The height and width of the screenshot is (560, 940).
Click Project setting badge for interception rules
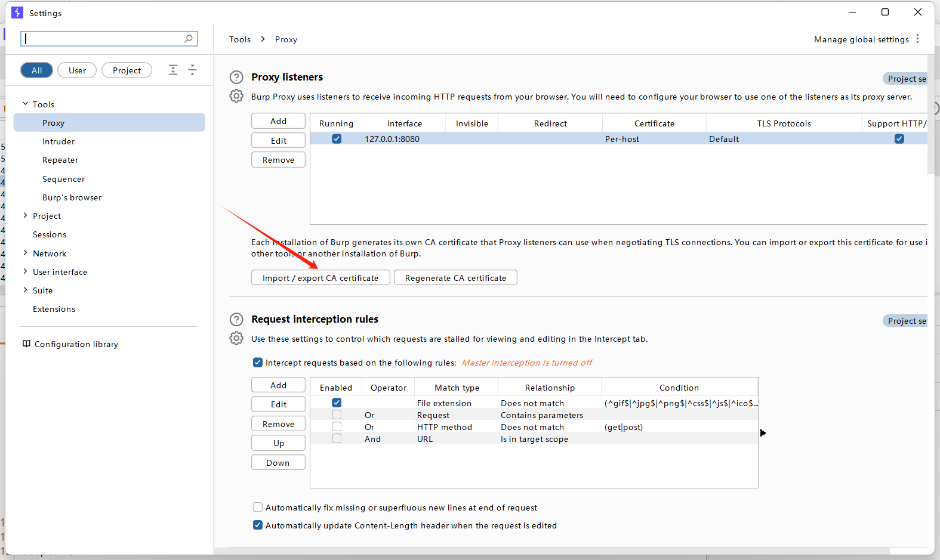point(905,321)
